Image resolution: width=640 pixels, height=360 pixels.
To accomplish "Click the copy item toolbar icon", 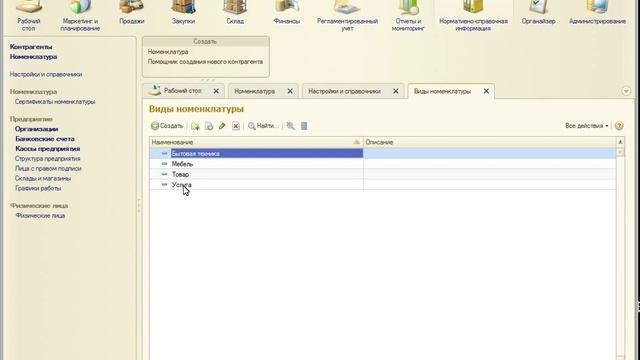I will click(x=209, y=126).
